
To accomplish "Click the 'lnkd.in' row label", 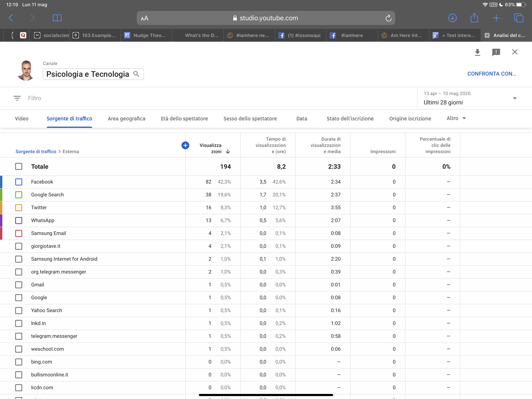I will pos(38,323).
